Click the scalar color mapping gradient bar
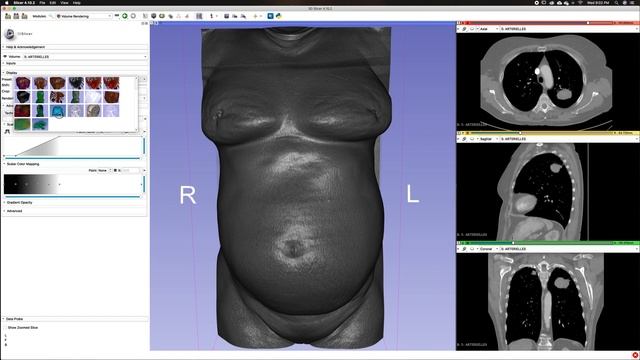This screenshot has width=640, height=360. [x=73, y=184]
